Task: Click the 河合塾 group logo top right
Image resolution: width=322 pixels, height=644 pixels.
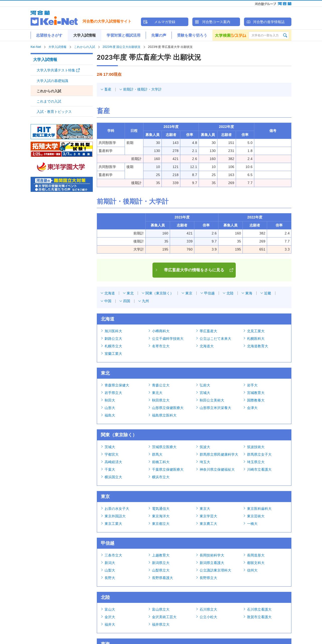Action: click(284, 4)
